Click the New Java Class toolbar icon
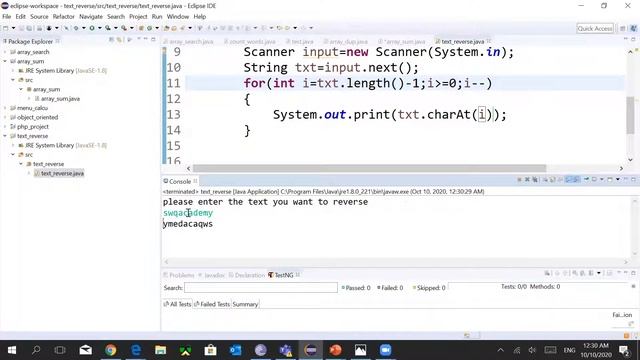Screen dimensions: 640x360 click(x=149, y=28)
